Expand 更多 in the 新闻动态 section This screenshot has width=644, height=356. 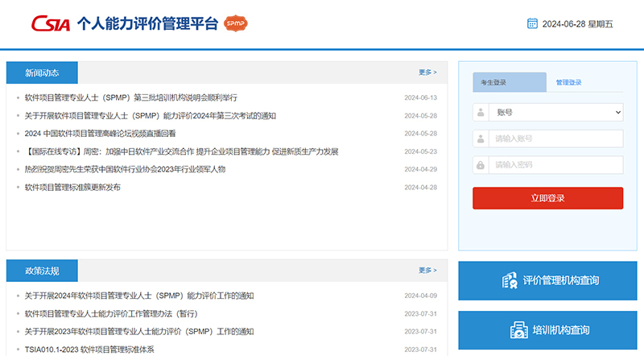427,72
